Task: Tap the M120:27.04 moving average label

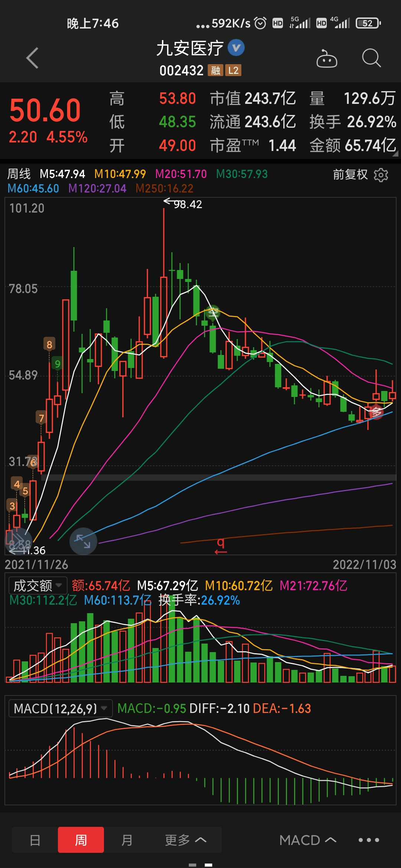Action: [x=97, y=188]
